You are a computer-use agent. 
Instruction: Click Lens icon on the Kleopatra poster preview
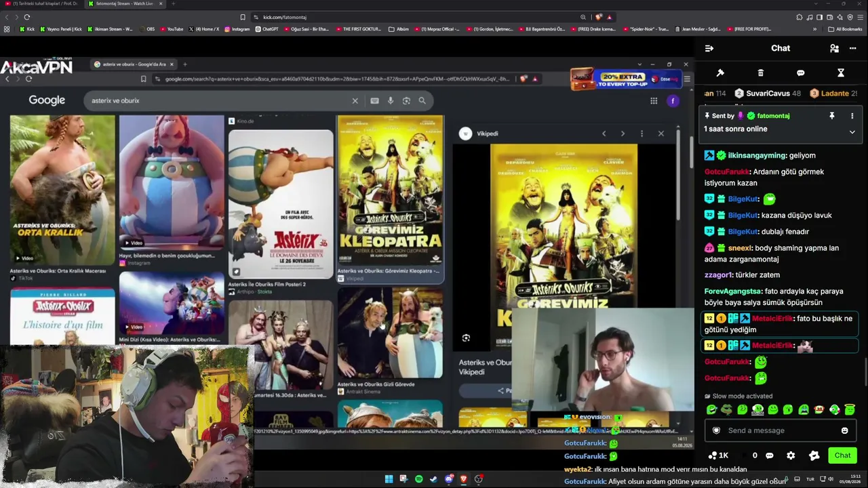[x=466, y=338]
